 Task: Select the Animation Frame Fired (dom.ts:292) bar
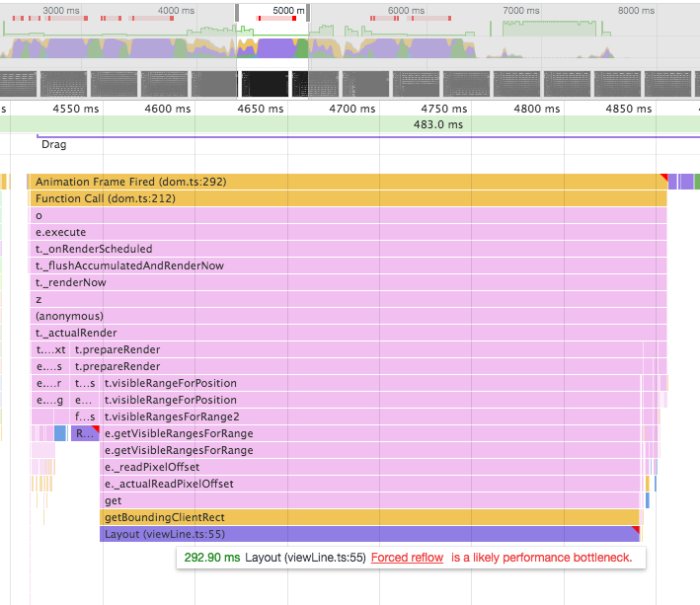coord(348,182)
